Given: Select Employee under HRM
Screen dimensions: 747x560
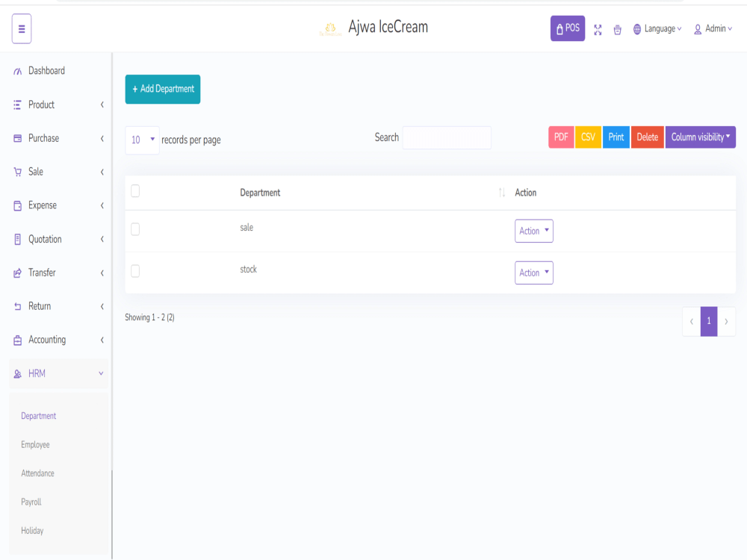Looking at the screenshot, I should coord(35,445).
